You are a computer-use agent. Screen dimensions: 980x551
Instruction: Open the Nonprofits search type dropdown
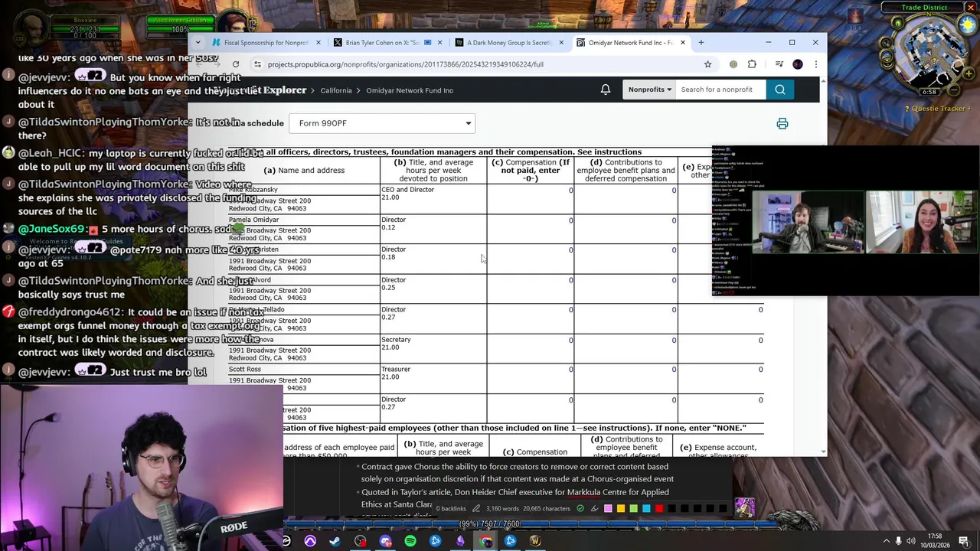coord(650,90)
